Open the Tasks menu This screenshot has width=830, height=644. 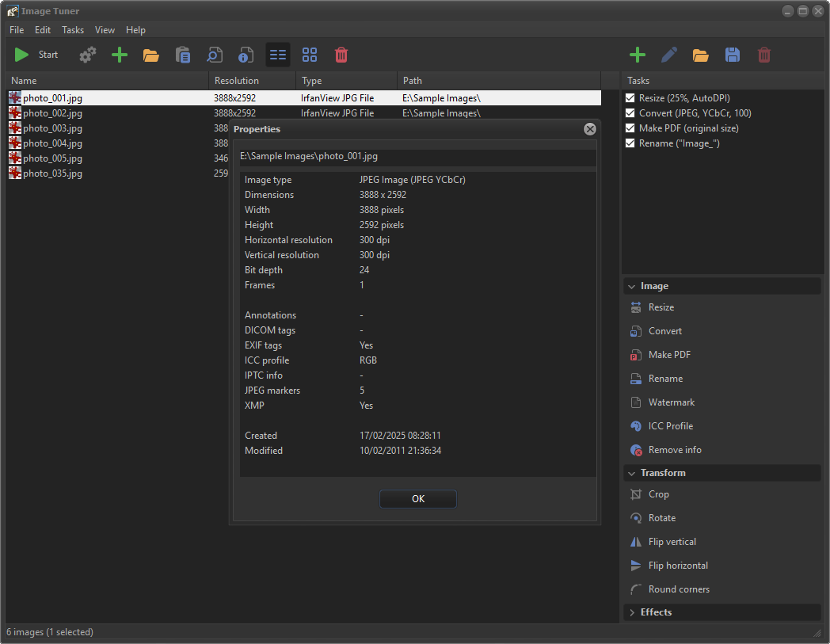73,30
